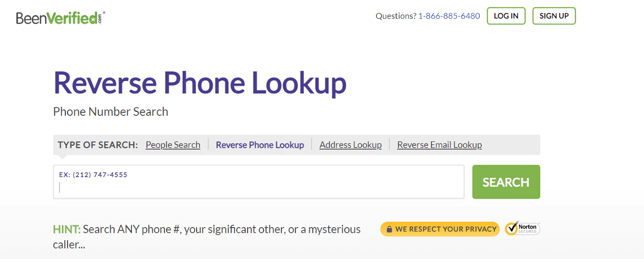Open the LOG IN button
The height and width of the screenshot is (259, 644).
tap(506, 16)
